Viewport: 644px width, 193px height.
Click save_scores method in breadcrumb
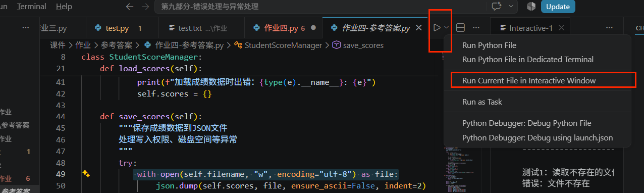(x=363, y=45)
